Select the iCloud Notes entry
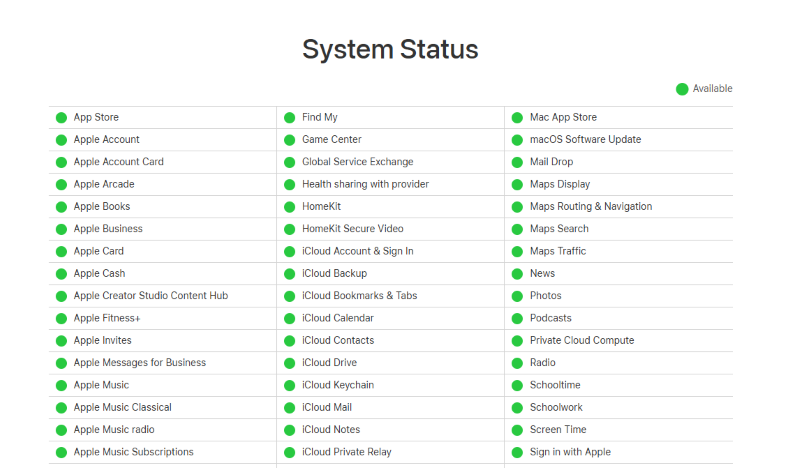Viewport: 800px width, 468px height. (331, 430)
